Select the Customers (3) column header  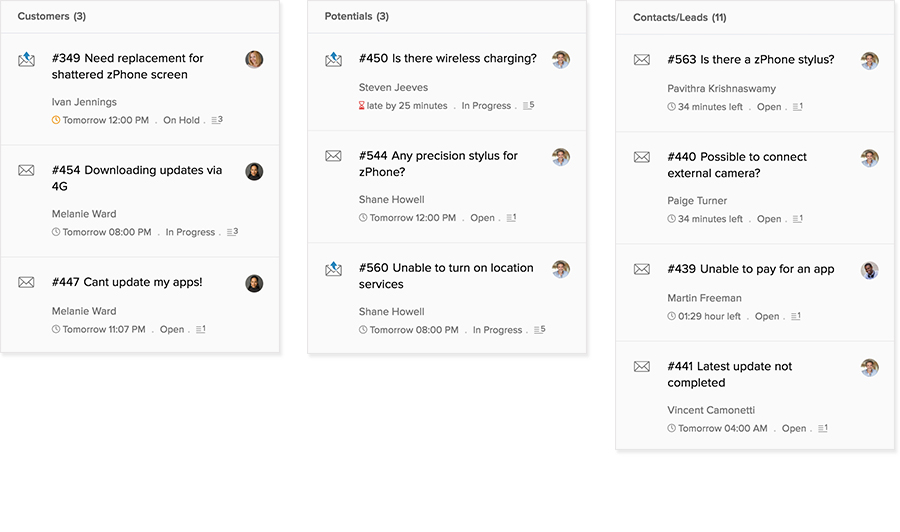(52, 16)
